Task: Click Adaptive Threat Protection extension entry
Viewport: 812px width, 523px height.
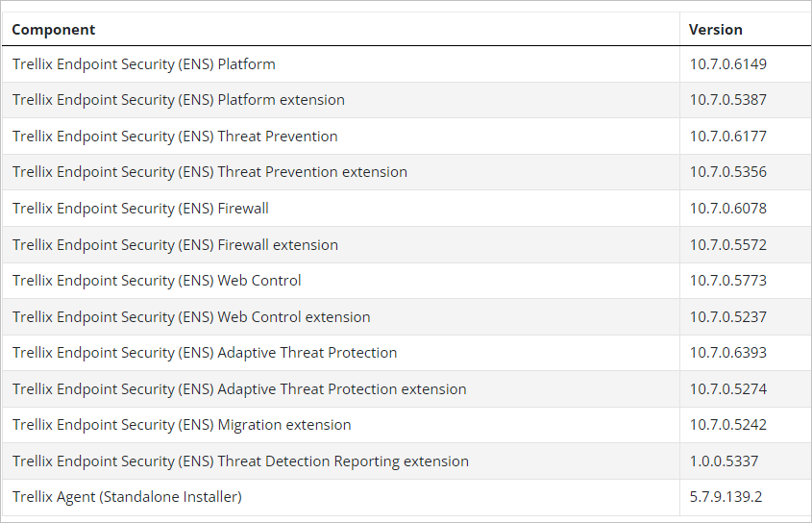Action: pyautogui.click(x=238, y=388)
